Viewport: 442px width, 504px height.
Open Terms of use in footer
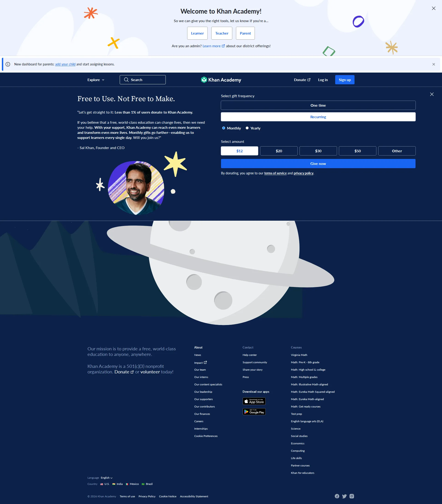pos(127,497)
